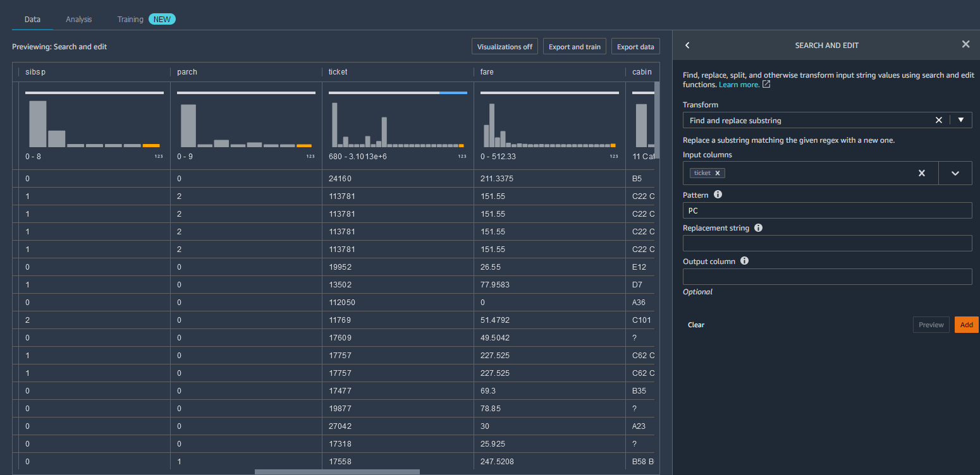Remove the ticket tag from Input columns
The image size is (980, 475).
(718, 173)
